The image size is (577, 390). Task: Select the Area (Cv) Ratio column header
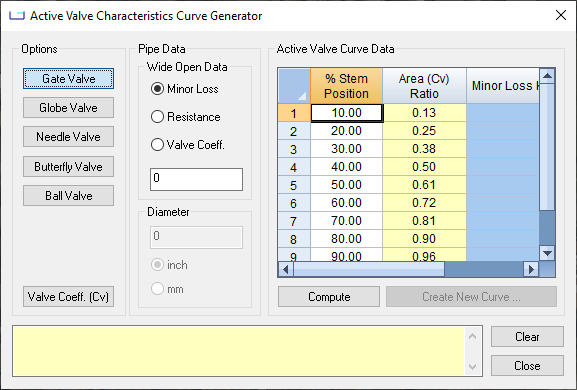[424, 86]
